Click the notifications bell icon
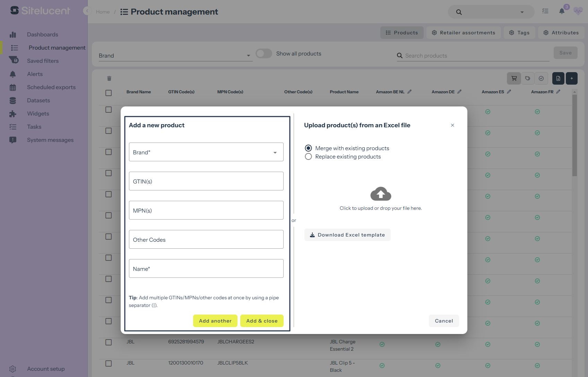Image resolution: width=588 pixels, height=377 pixels. 562,11
